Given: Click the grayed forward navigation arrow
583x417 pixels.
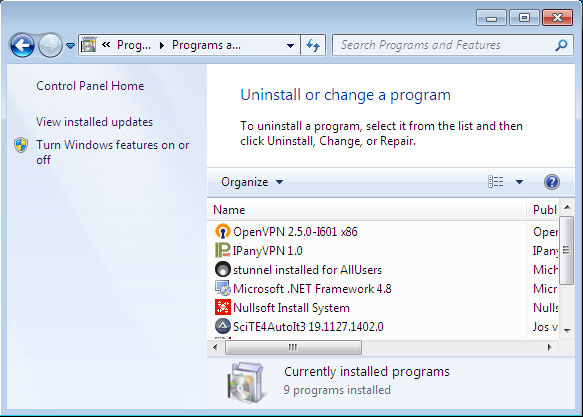Looking at the screenshot, I should tap(50, 45).
